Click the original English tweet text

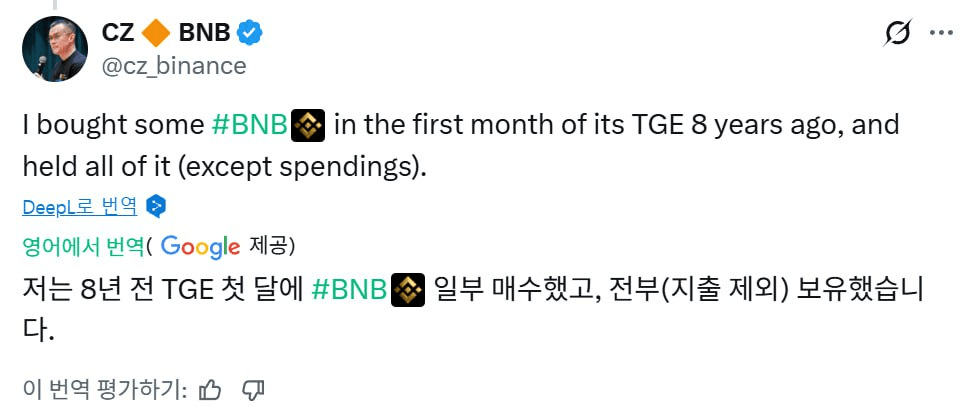click(x=600, y=127)
